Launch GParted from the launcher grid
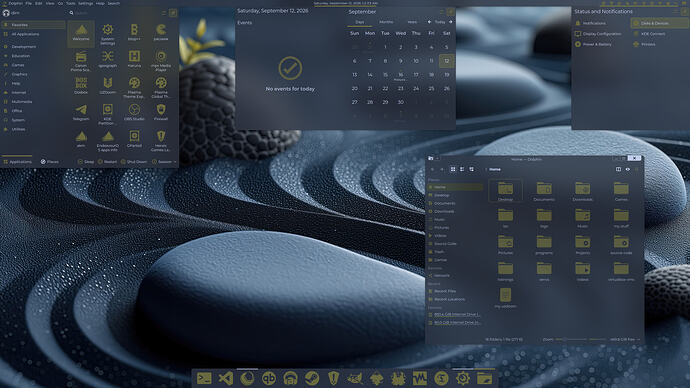The width and height of the screenshot is (690, 388). [134, 139]
